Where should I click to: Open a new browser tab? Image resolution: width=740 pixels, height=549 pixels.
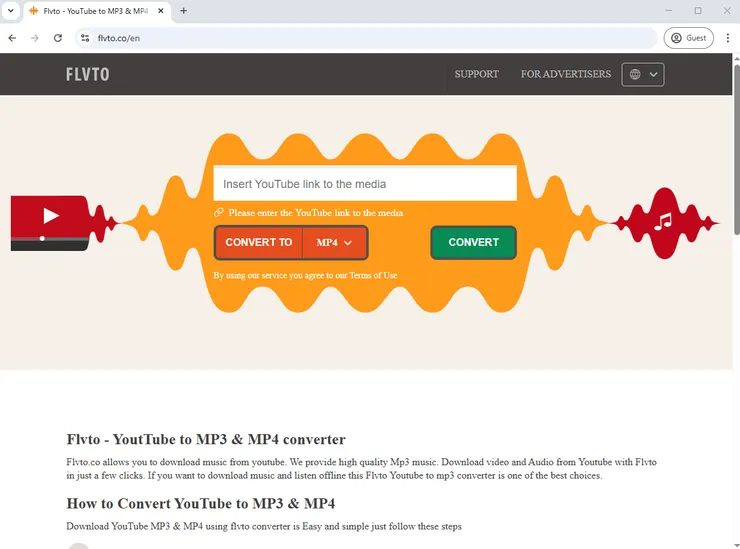point(184,11)
